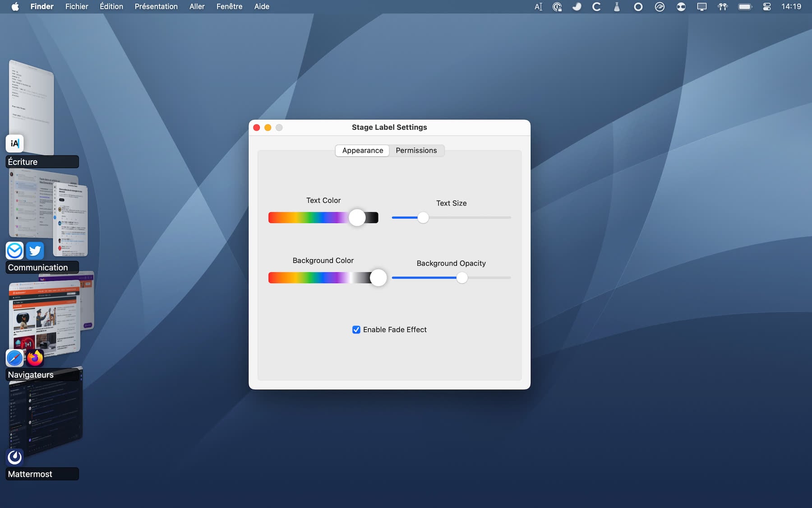Image resolution: width=812 pixels, height=508 pixels.
Task: Open the circled leaf menu bar icon
Action: pyautogui.click(x=660, y=7)
